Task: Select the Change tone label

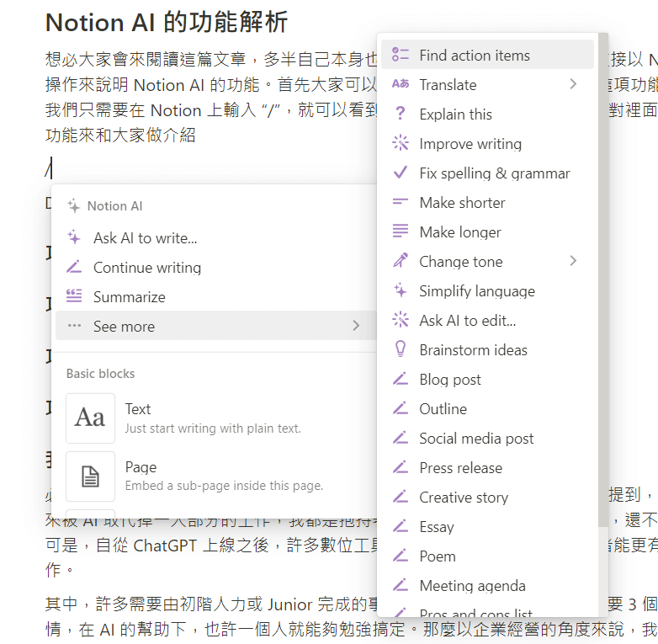Action: 461,261
